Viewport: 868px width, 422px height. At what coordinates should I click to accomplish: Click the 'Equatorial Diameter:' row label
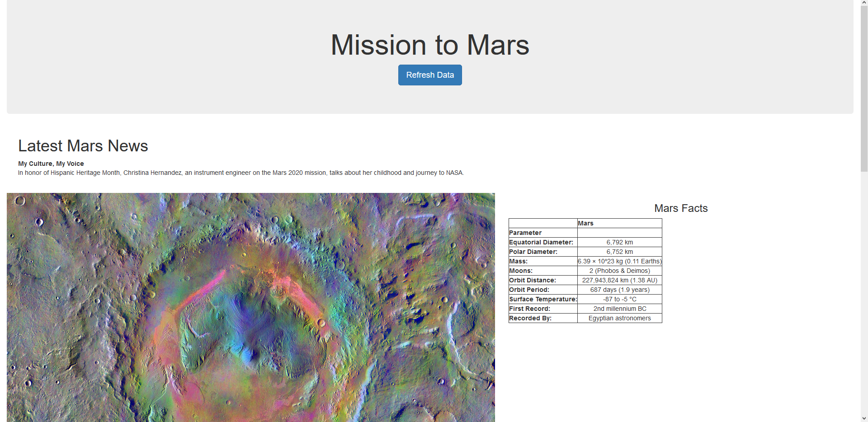[543, 242]
